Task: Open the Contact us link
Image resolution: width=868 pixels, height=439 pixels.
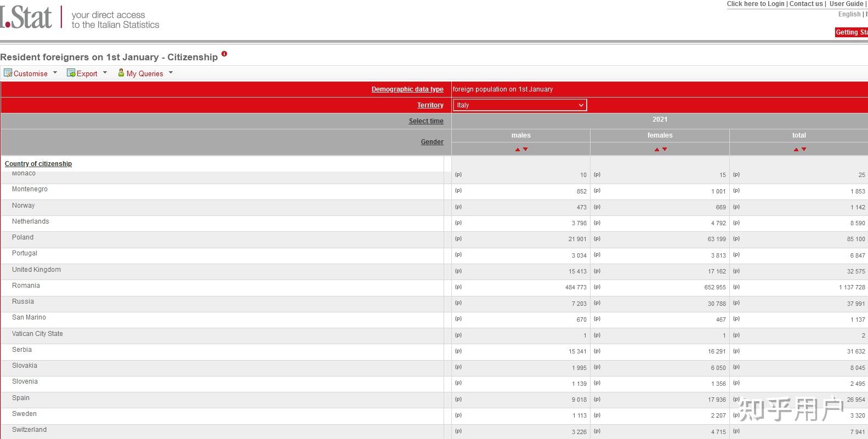Action: pyautogui.click(x=806, y=4)
